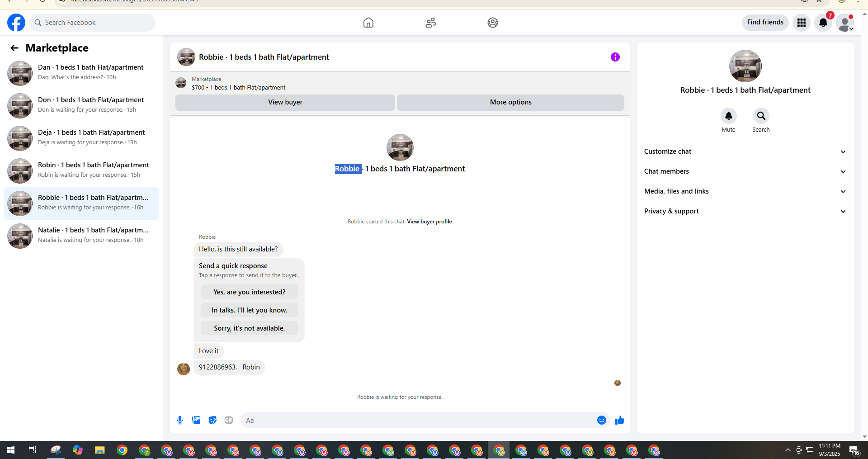This screenshot has height=459, width=868.
Task: Open Windows notification center
Action: click(x=854, y=450)
